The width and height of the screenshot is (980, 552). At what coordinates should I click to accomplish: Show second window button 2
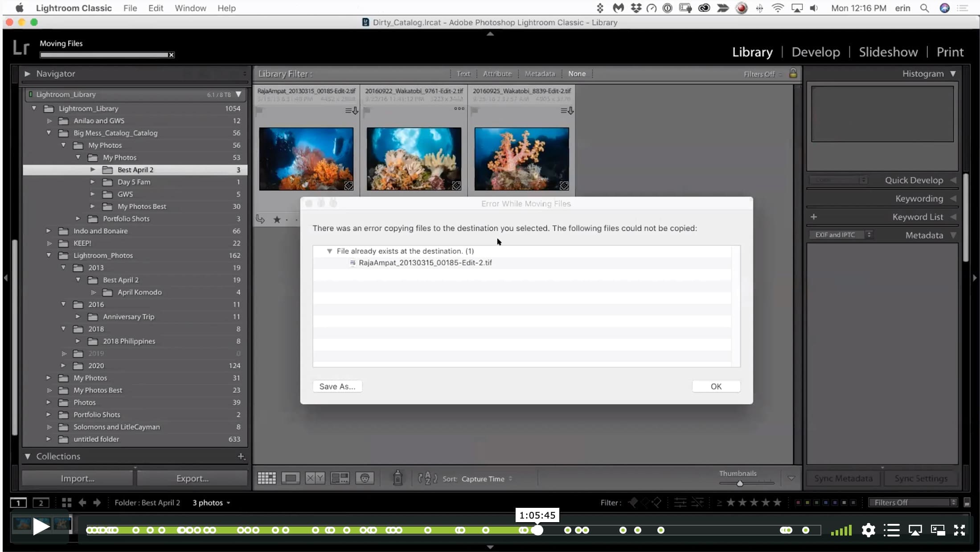(x=41, y=503)
